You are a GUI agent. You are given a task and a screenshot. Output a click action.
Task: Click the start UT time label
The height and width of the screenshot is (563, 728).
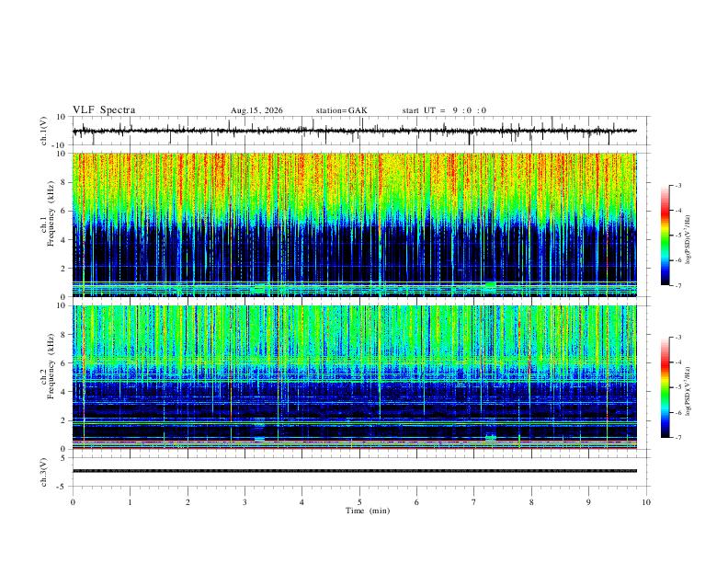[x=444, y=110]
